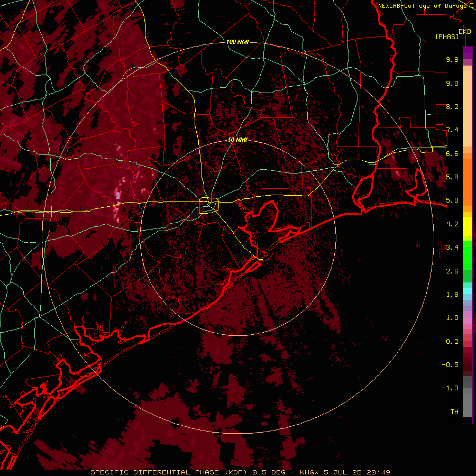
Task: Select the 1.8 scale label
Action: [452, 295]
